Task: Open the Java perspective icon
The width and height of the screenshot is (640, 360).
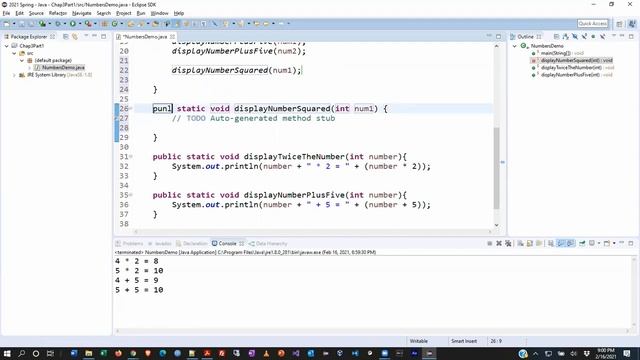Action: 632,24
